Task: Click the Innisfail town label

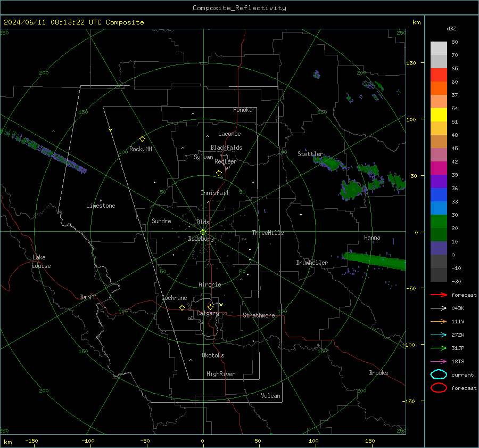Action: tap(214, 193)
